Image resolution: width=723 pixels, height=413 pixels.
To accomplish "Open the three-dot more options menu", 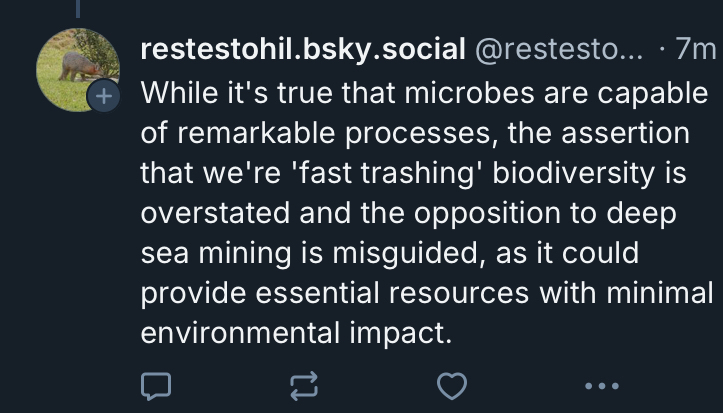I will coord(601,385).
